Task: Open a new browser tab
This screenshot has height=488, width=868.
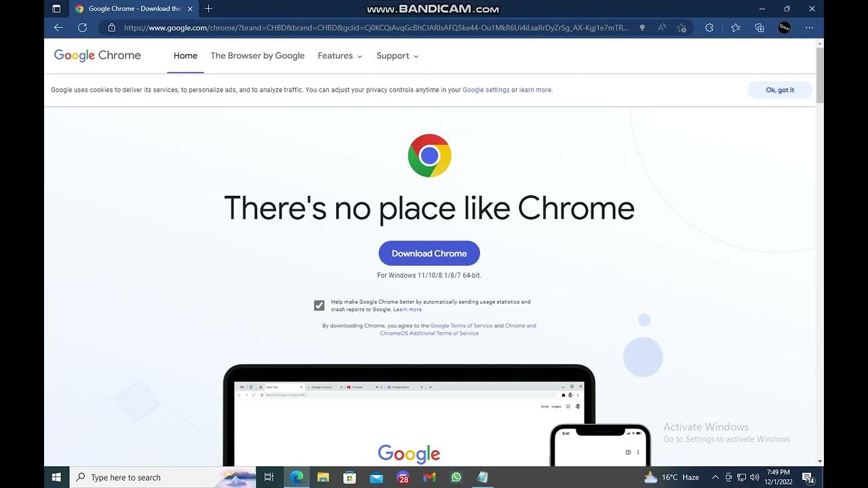Action: 208,9
